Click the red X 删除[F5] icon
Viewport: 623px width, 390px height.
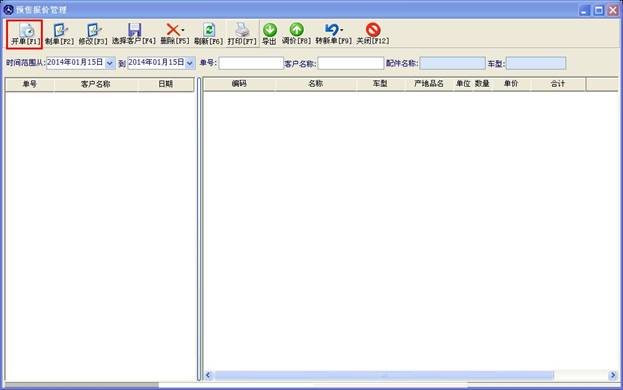click(172, 29)
